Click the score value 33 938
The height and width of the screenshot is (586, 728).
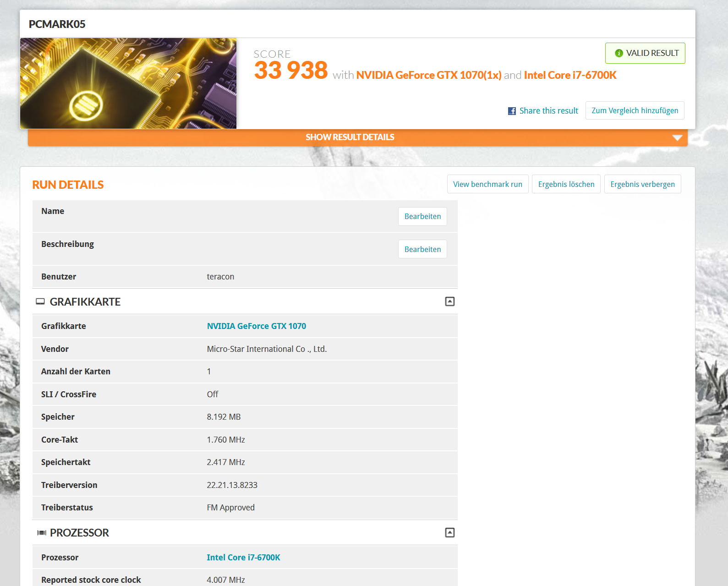click(291, 71)
